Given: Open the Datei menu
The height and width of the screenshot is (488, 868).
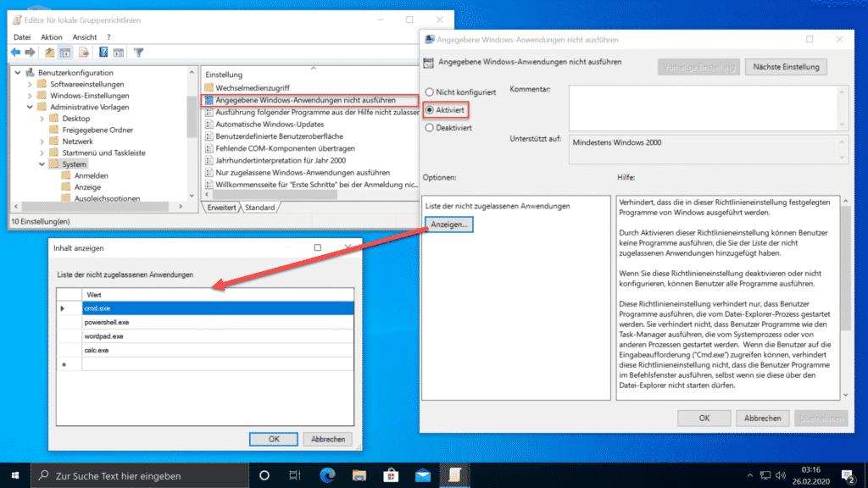Looking at the screenshot, I should [x=22, y=37].
